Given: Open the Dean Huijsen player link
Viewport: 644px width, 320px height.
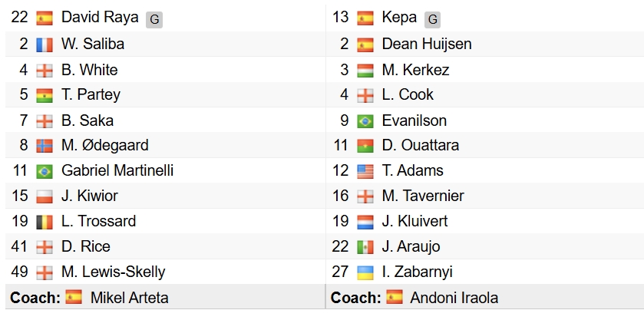Looking at the screenshot, I should [x=427, y=45].
